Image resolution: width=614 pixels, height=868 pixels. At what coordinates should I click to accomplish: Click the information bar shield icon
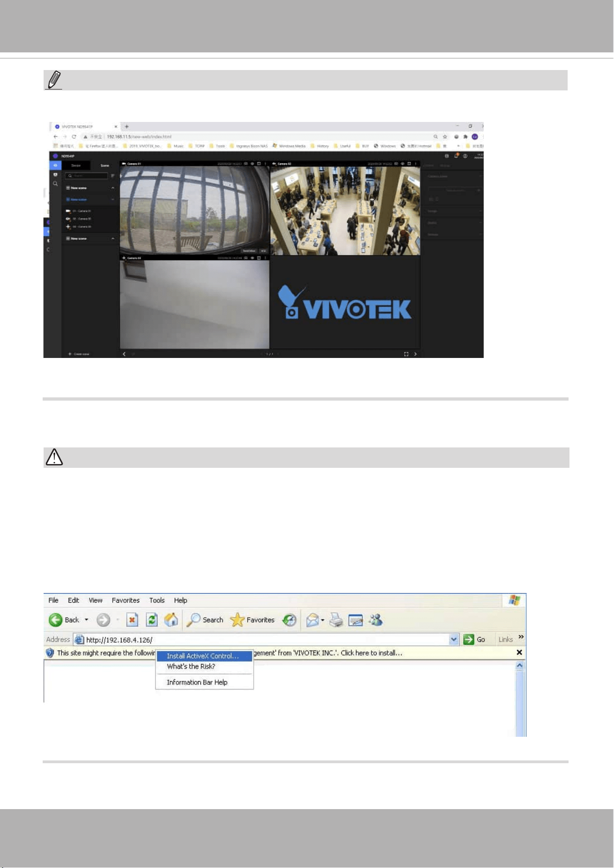(x=50, y=653)
